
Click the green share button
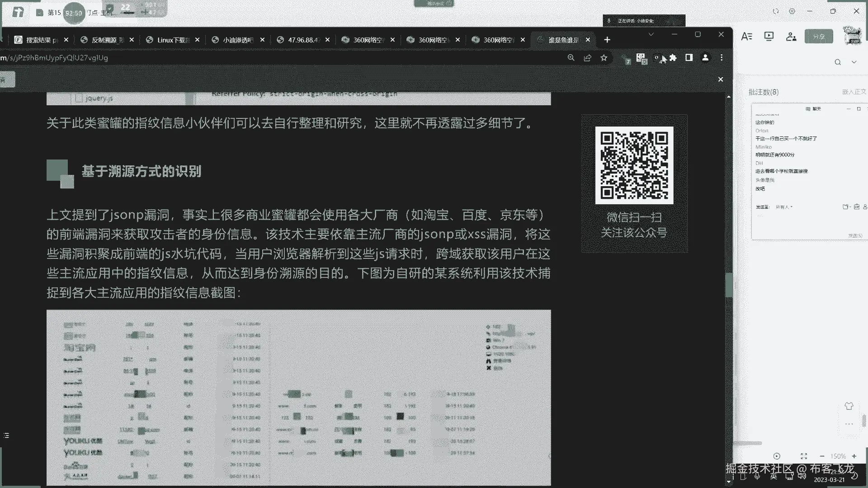point(819,37)
